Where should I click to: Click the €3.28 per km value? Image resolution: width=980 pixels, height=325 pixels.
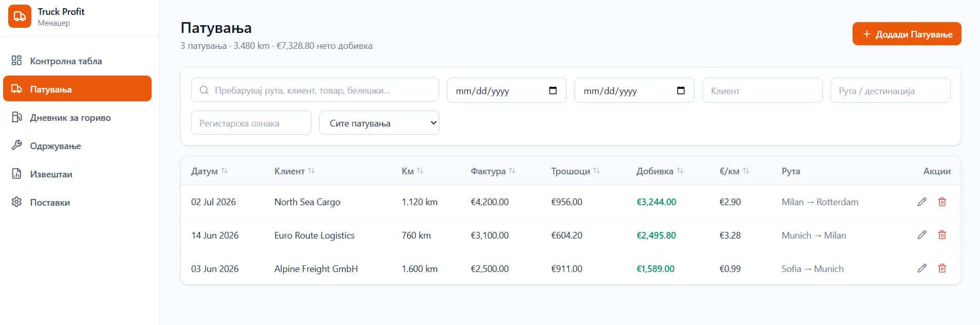730,236
